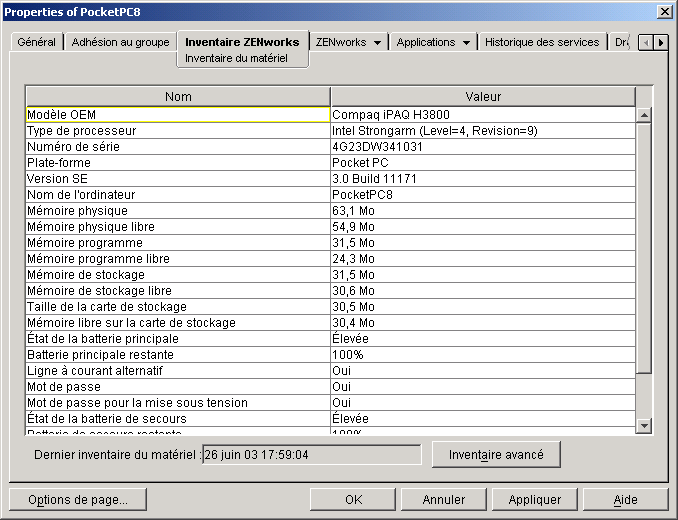
Task: Close the Properties of PocketPC8 window
Action: click(664, 12)
